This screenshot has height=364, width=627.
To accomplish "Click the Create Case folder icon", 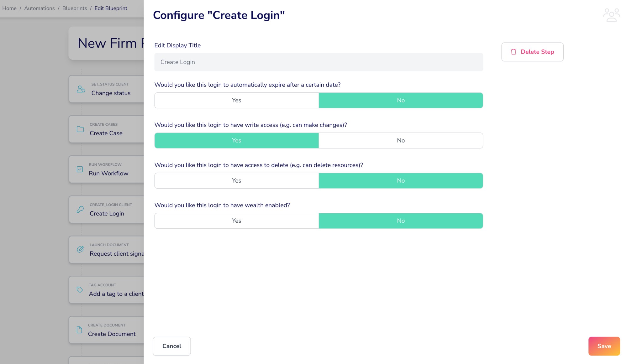I will click(80, 129).
